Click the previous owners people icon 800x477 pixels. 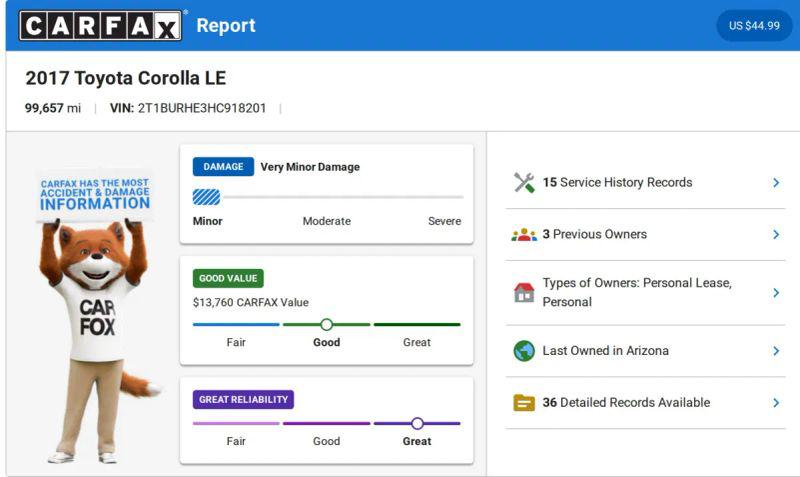pos(524,235)
